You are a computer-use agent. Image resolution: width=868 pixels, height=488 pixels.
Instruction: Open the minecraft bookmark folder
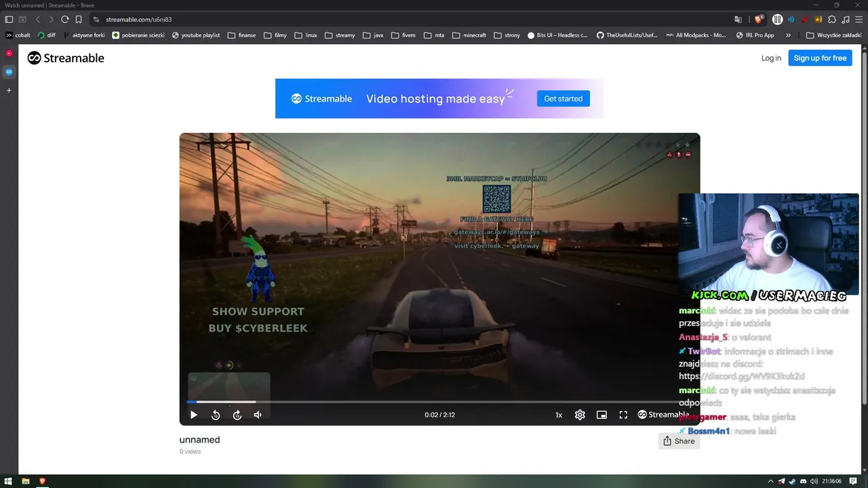(469, 35)
